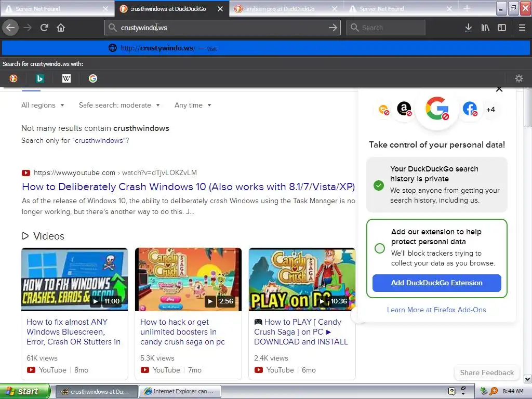Image resolution: width=532 pixels, height=399 pixels.
Task: Search with Bing one-off engine icon
Action: click(39, 79)
